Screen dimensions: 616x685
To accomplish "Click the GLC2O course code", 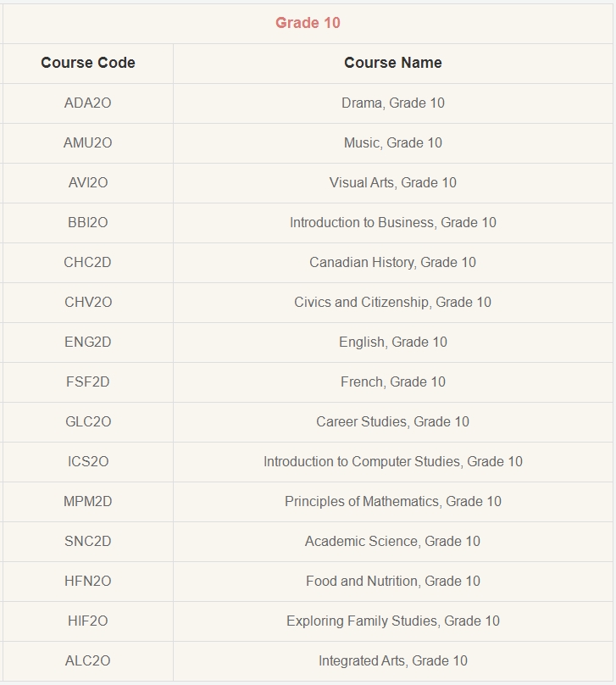I will click(x=88, y=421).
